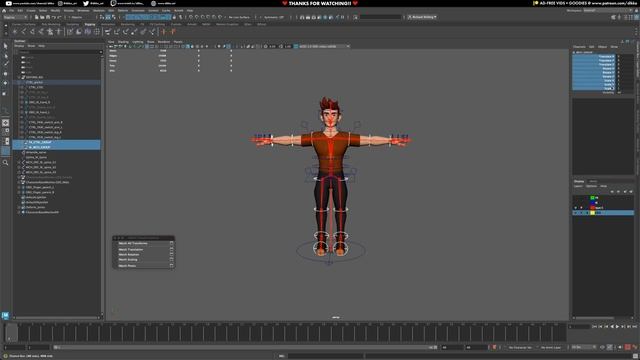Screen dimensions: 640x360
Task: Toggle visibility of the yellow selected layer
Action: (576, 213)
